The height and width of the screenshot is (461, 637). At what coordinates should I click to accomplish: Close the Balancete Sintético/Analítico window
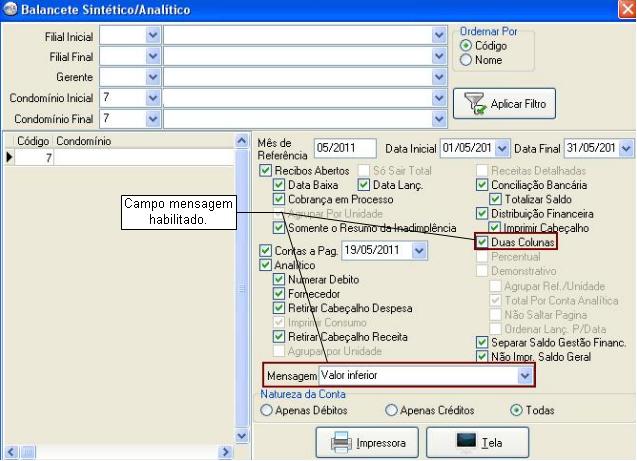coord(624,10)
